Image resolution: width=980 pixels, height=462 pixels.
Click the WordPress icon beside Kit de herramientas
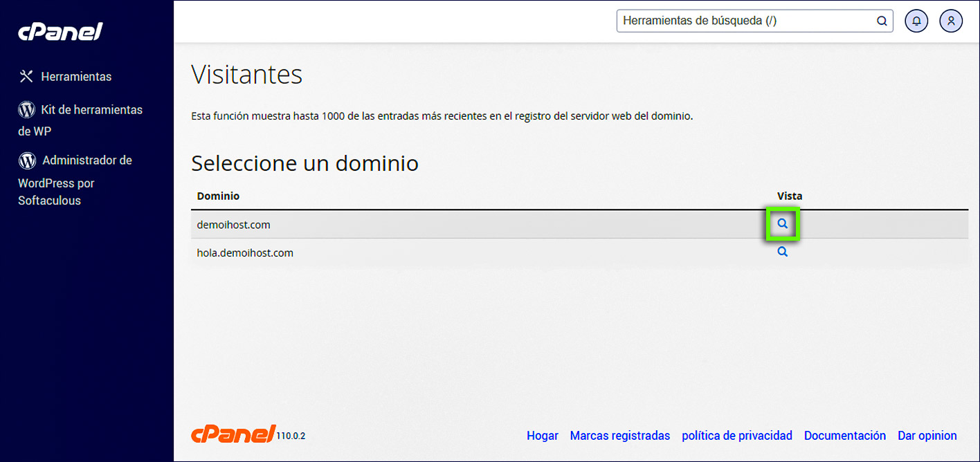26,109
